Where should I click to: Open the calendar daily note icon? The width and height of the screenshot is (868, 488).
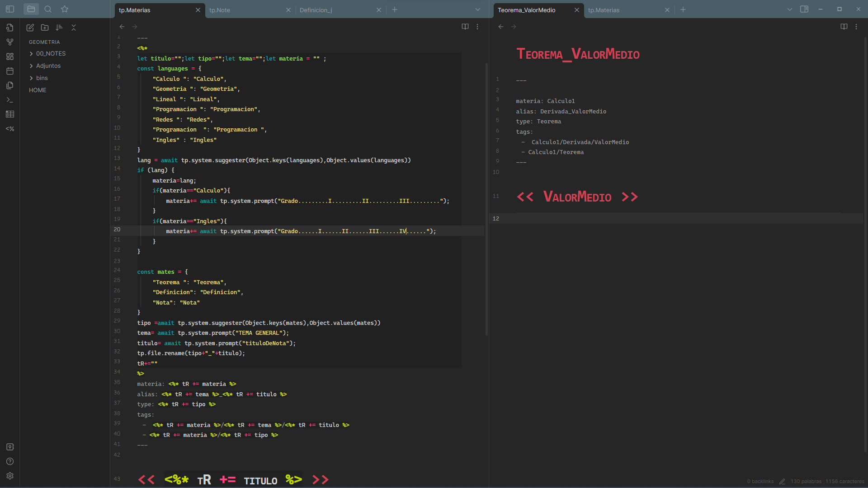pos(10,71)
